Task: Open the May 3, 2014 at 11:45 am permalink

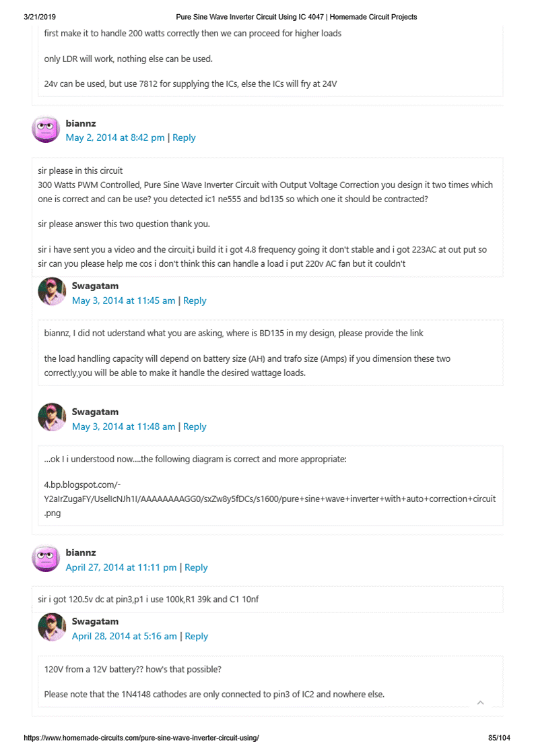Action: pyautogui.click(x=123, y=301)
